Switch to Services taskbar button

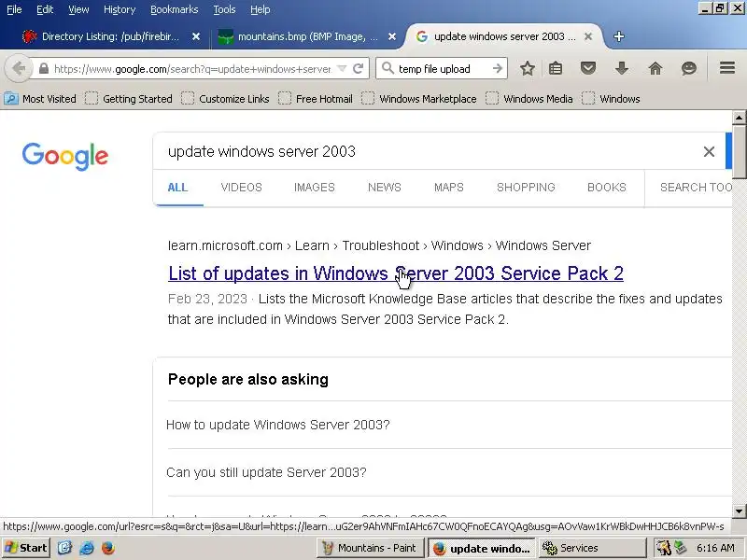pos(592,548)
